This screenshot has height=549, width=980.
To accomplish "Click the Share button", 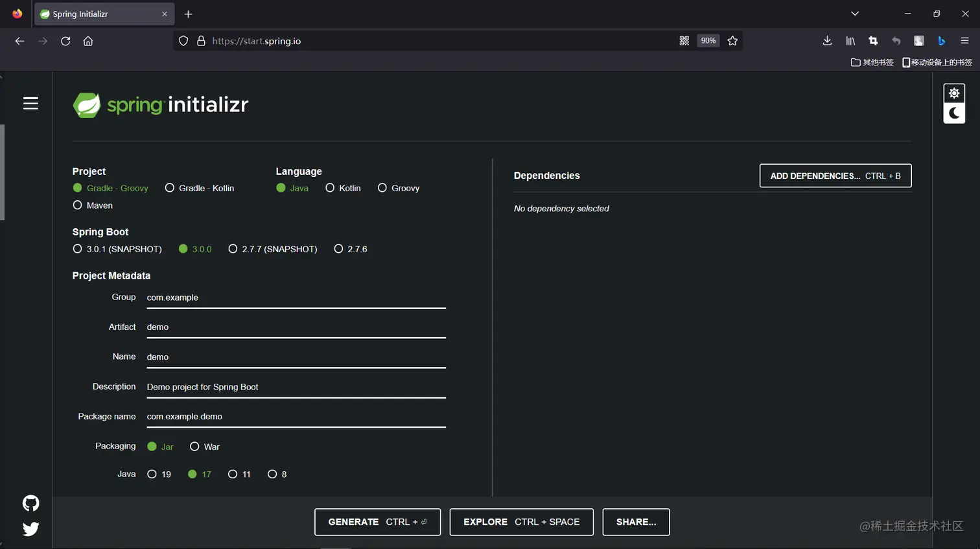I will click(636, 522).
